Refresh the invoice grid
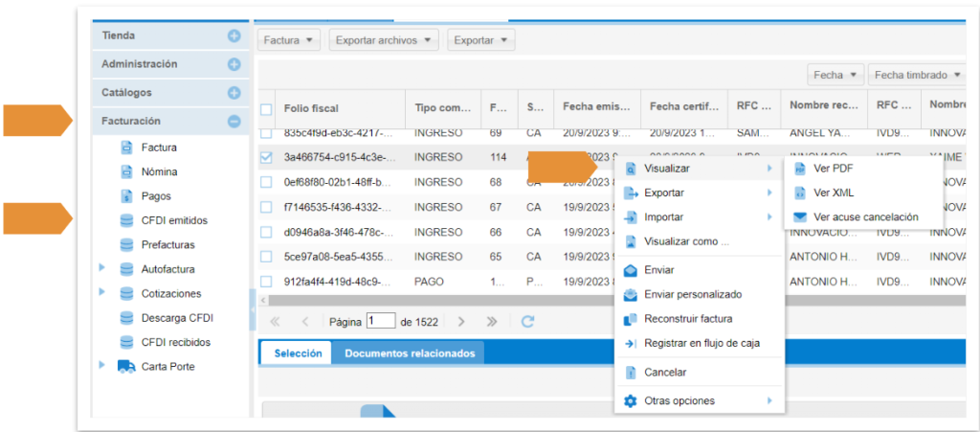Viewport: 980px width, 432px height. tap(528, 322)
